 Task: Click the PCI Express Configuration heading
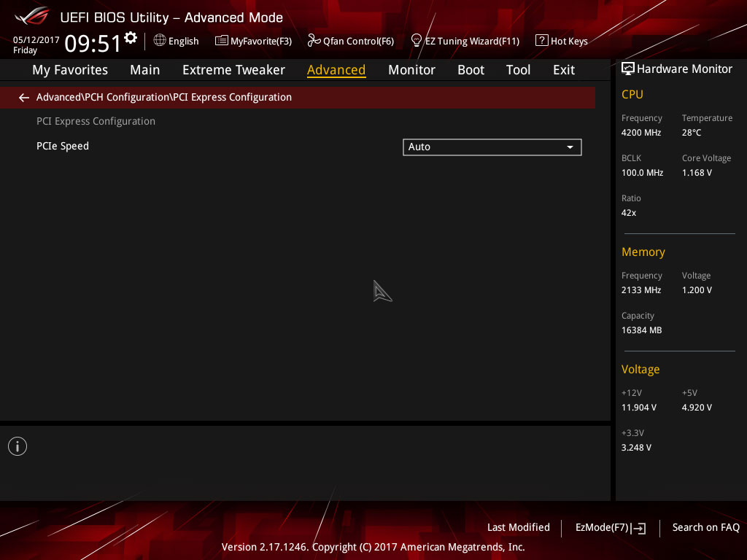click(96, 122)
